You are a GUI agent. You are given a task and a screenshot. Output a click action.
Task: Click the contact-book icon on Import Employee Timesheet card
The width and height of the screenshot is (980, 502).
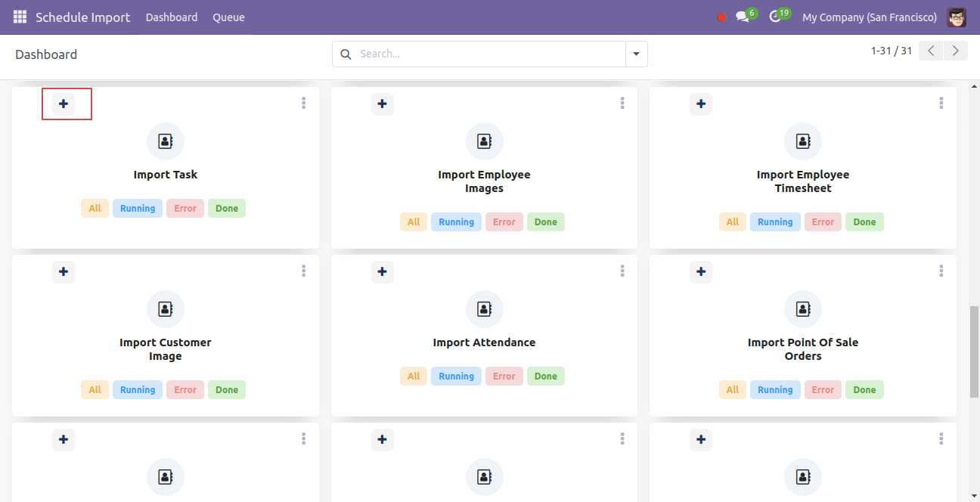point(803,141)
